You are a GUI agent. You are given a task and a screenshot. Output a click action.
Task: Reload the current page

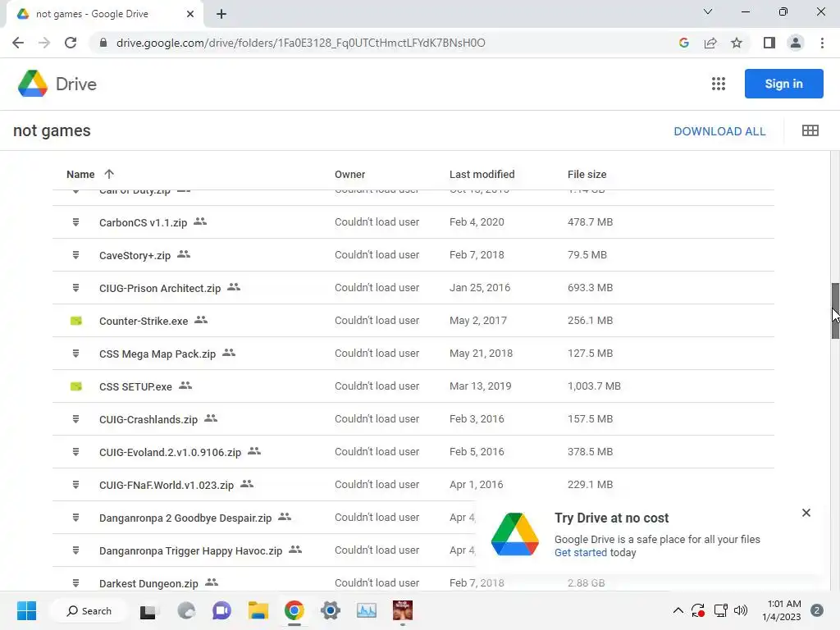pyautogui.click(x=71, y=43)
